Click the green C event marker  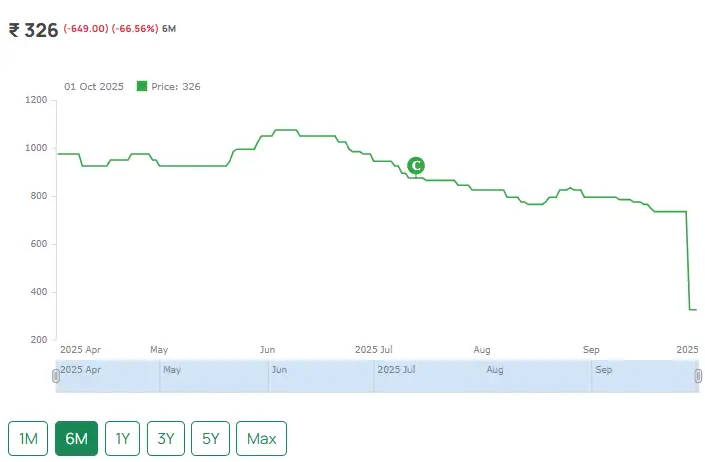(416, 166)
